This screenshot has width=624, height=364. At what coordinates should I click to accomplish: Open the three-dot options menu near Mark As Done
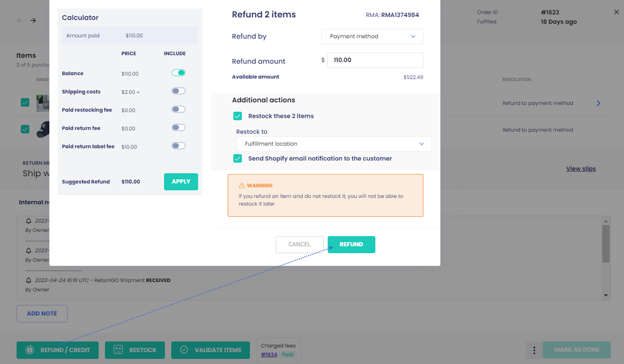pyautogui.click(x=534, y=350)
